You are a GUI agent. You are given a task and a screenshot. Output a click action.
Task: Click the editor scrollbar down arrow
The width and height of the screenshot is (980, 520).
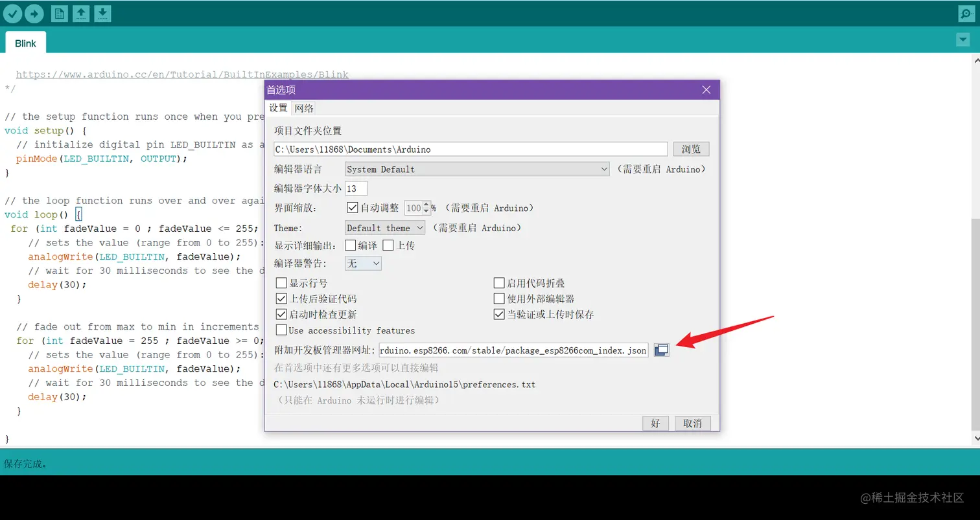[975, 439]
